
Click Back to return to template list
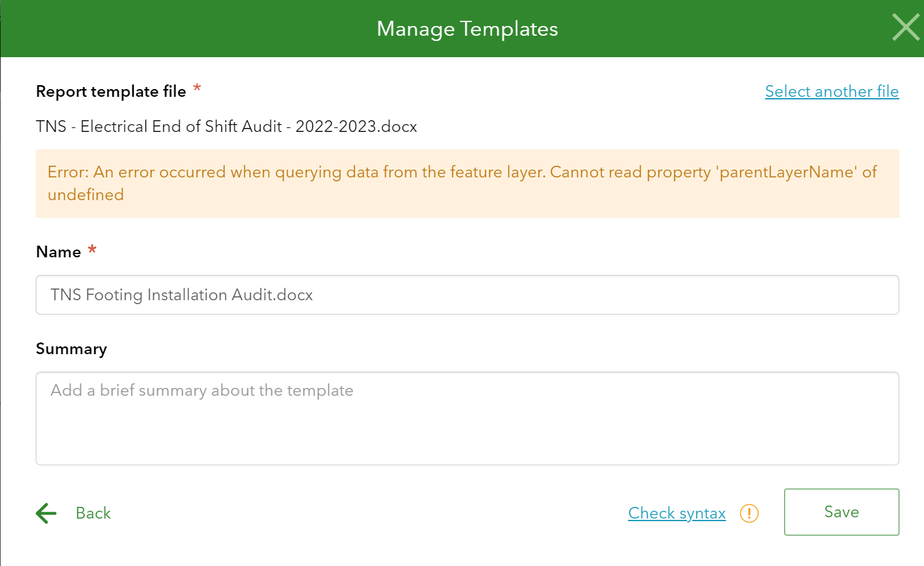(x=93, y=513)
